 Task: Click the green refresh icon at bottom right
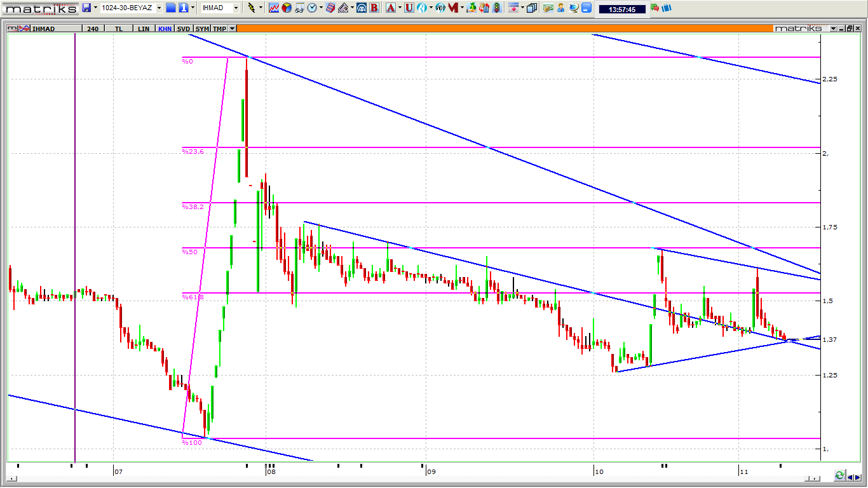(839, 475)
